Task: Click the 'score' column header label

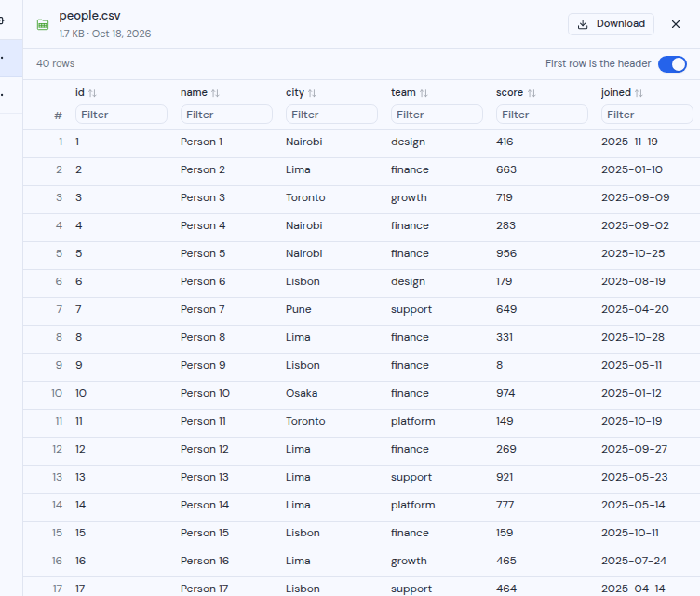Action: click(x=509, y=92)
